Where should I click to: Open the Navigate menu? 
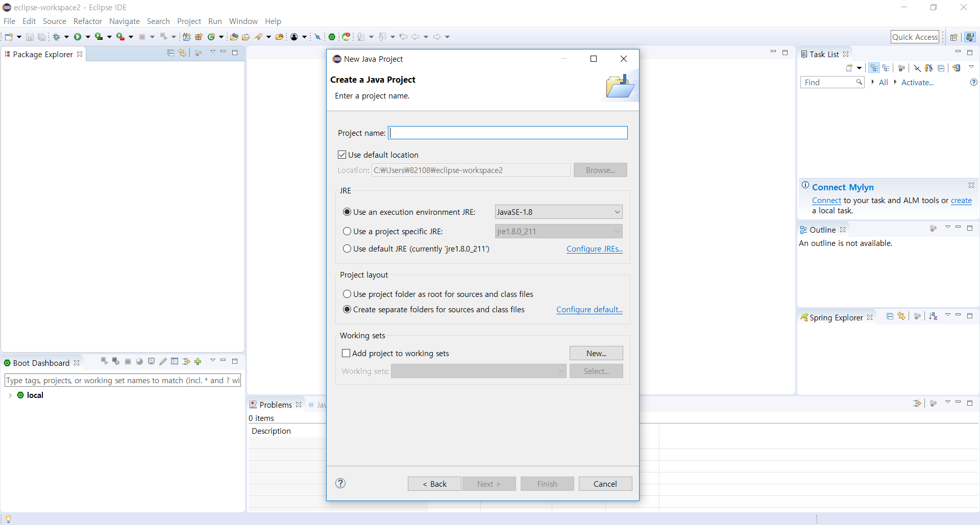pyautogui.click(x=125, y=21)
